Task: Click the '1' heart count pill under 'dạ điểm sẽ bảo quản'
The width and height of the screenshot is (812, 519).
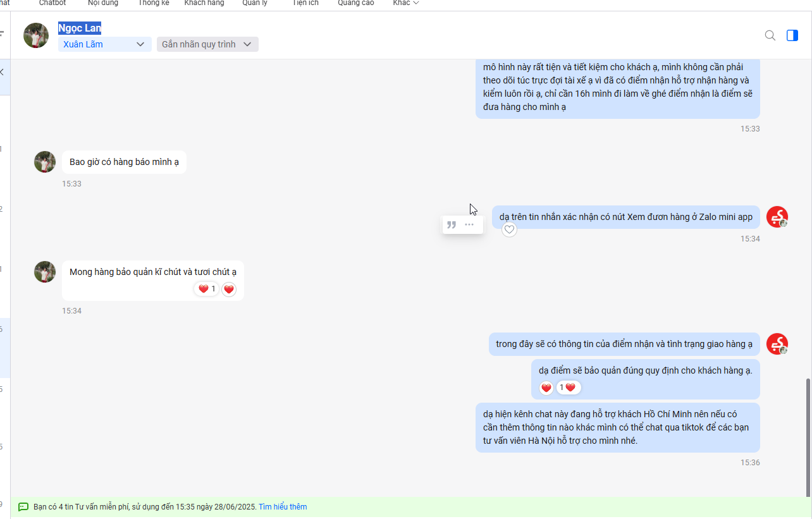Action: 569,388
